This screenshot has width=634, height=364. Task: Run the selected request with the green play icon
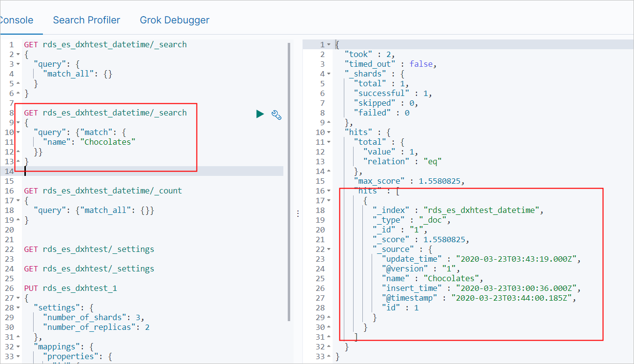tap(260, 114)
